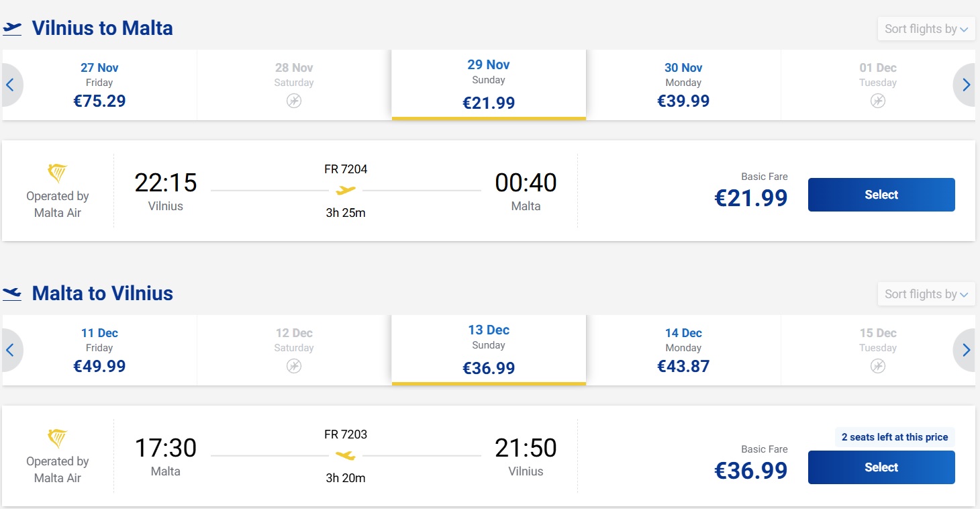Screen dimensions: 980x509
Task: Click the previous dates arrow for Vilnius to Malta
Action: [x=11, y=85]
